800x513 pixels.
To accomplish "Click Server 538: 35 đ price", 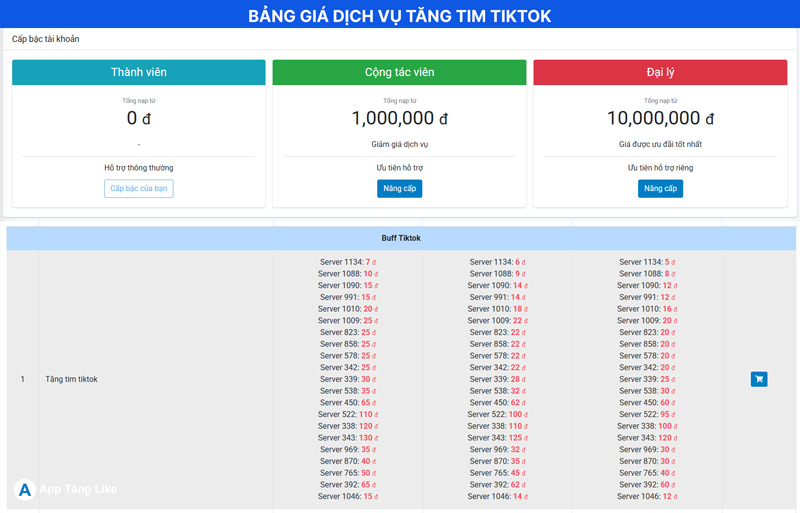I will click(348, 390).
